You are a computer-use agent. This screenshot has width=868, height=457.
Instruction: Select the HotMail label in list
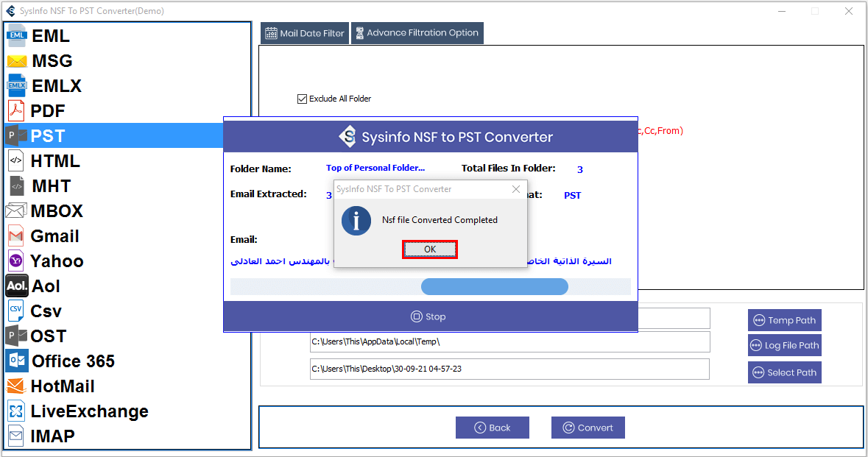tap(63, 386)
